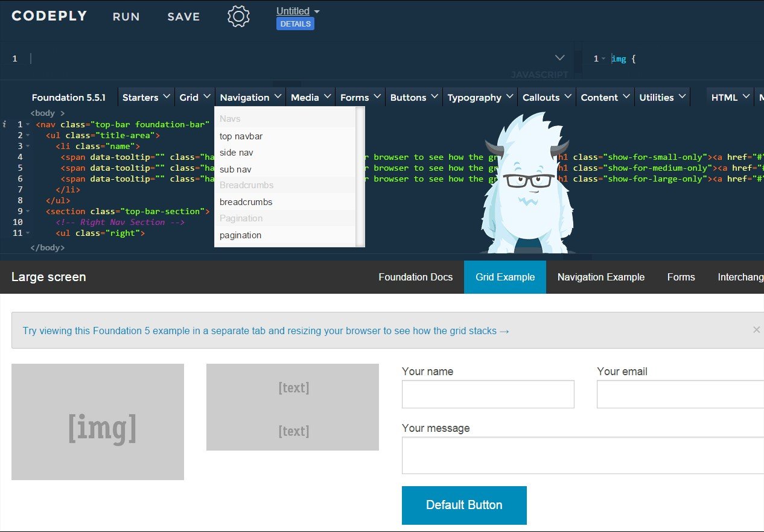Viewport: 764px width, 532px height.
Task: Focus the Your message textarea
Action: tap(583, 455)
